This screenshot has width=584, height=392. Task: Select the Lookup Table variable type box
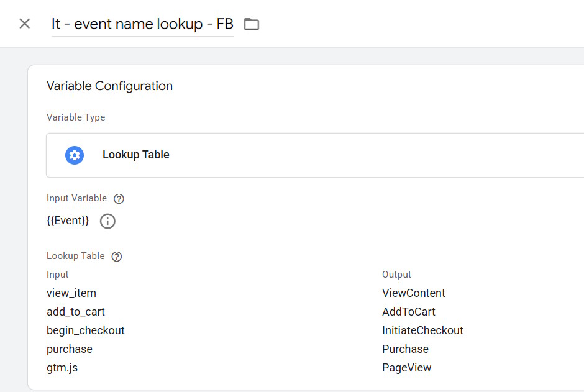point(315,155)
